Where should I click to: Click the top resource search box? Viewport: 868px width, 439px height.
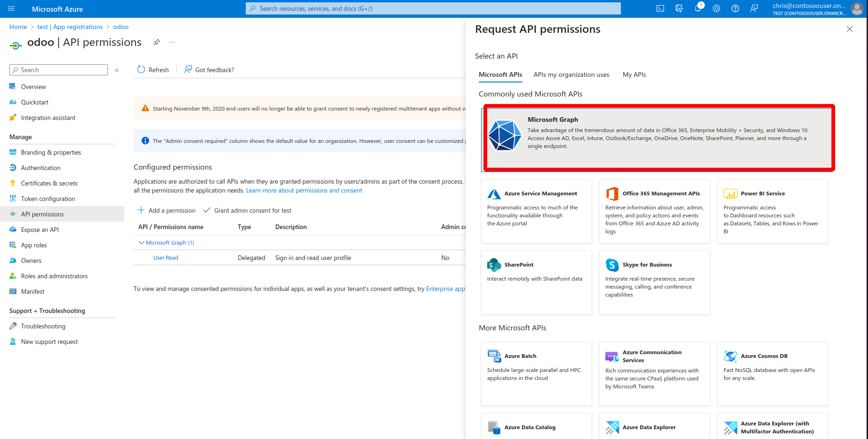click(433, 8)
